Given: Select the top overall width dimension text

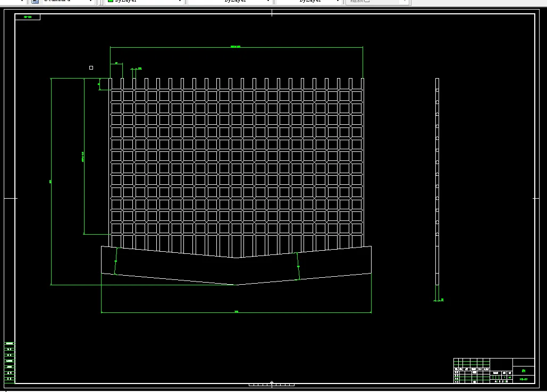Looking at the screenshot, I should (235, 46).
